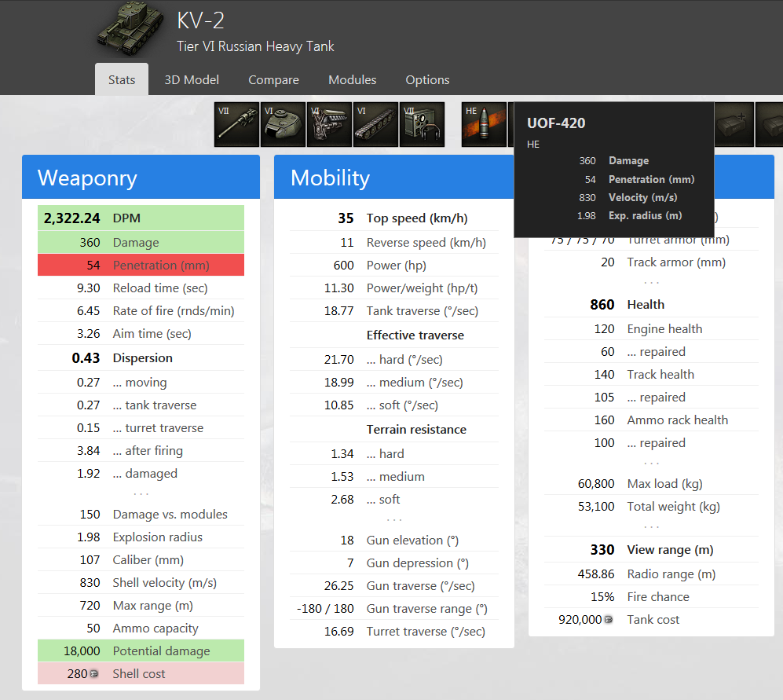Click the Caliber (mm) row

(x=141, y=559)
